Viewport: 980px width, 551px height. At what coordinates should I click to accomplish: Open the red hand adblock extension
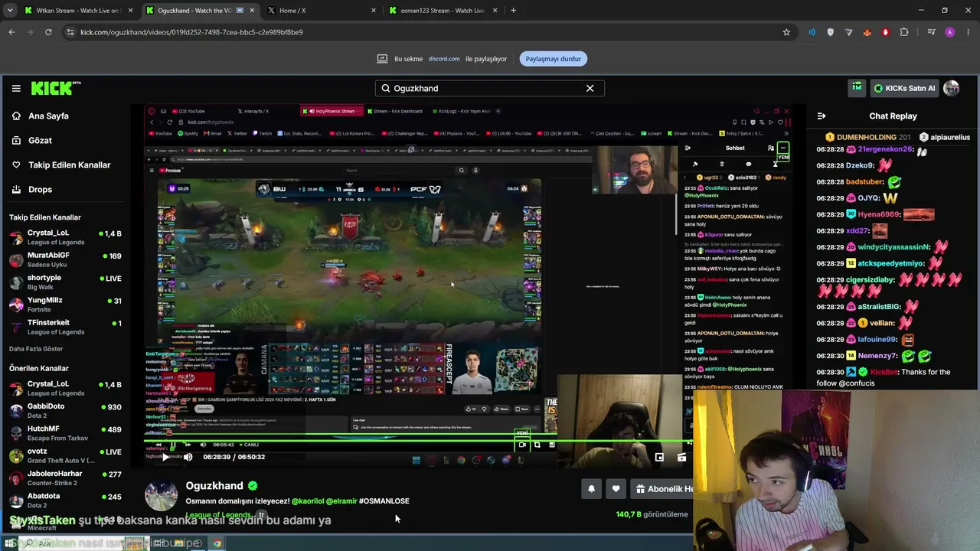886,32
